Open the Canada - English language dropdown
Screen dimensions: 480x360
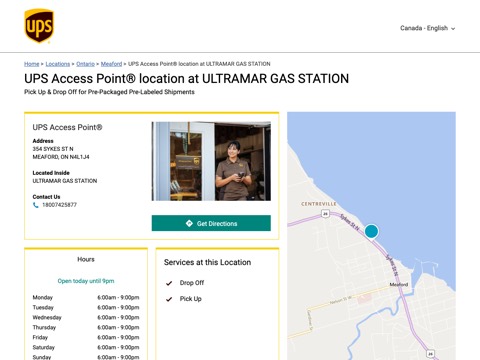[x=427, y=28]
